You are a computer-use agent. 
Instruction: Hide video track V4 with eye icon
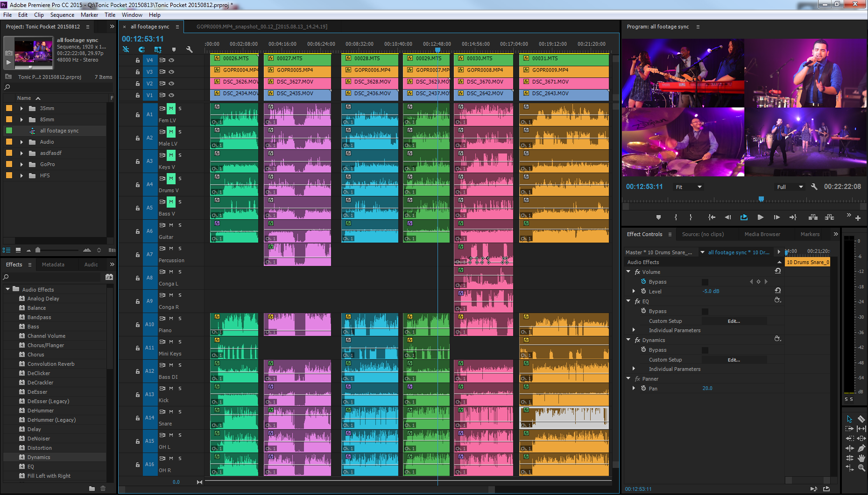click(171, 60)
